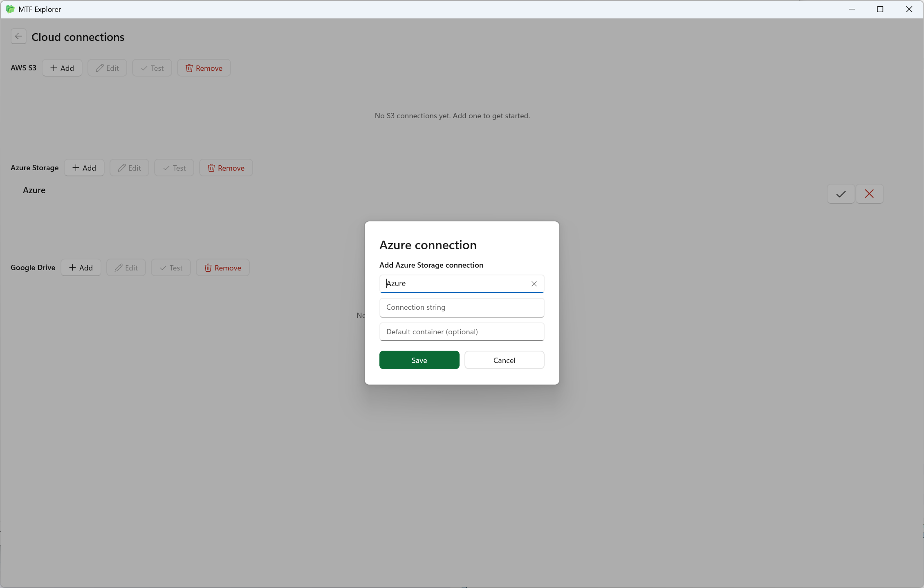Clear the Azure name field using the X icon
This screenshot has height=588, width=924.
point(534,283)
